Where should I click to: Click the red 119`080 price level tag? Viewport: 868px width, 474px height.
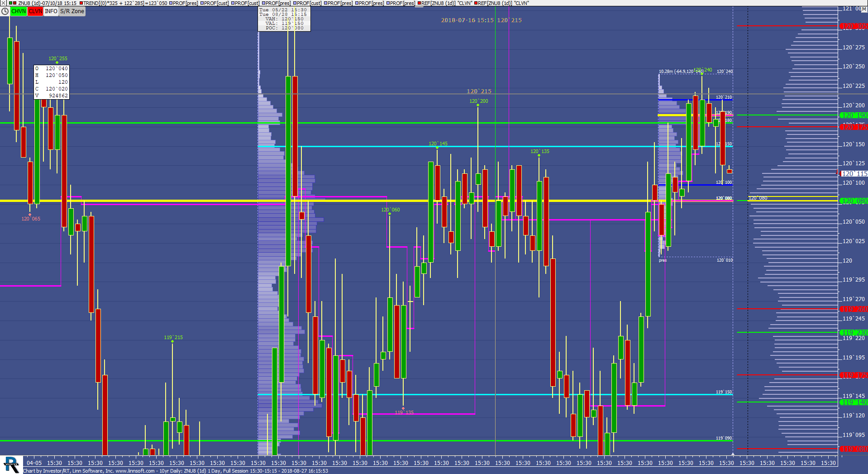pos(854,449)
